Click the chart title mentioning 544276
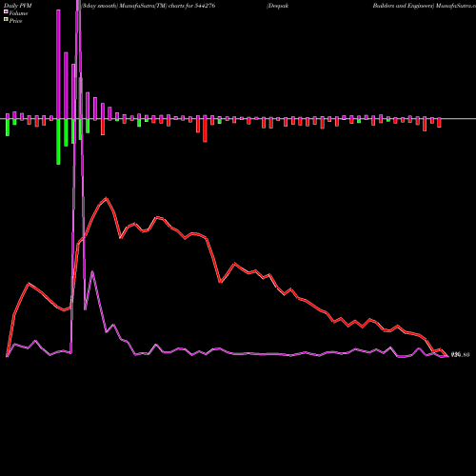Viewport: 476px width, 476px height. 149,6
